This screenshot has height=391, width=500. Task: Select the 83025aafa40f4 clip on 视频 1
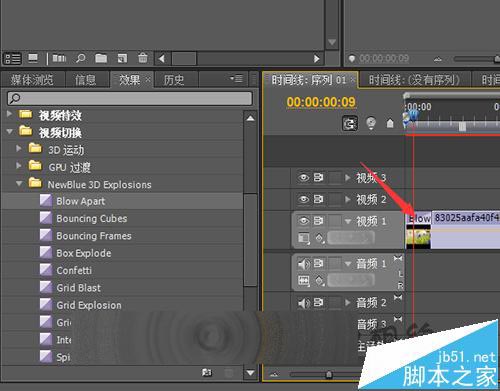click(466, 230)
